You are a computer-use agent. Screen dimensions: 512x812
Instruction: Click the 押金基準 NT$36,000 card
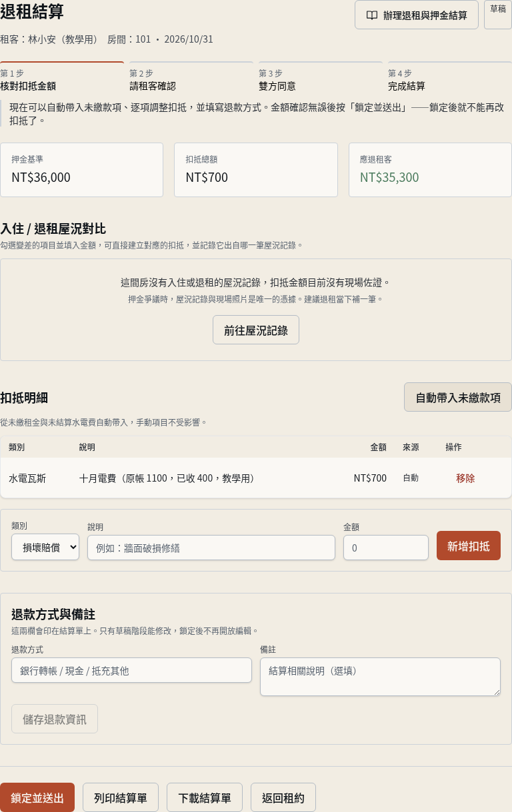click(81, 170)
